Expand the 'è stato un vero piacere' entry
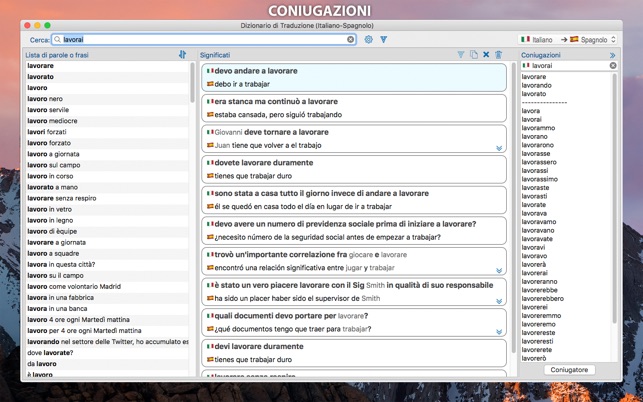The height and width of the screenshot is (402, 643). click(499, 301)
